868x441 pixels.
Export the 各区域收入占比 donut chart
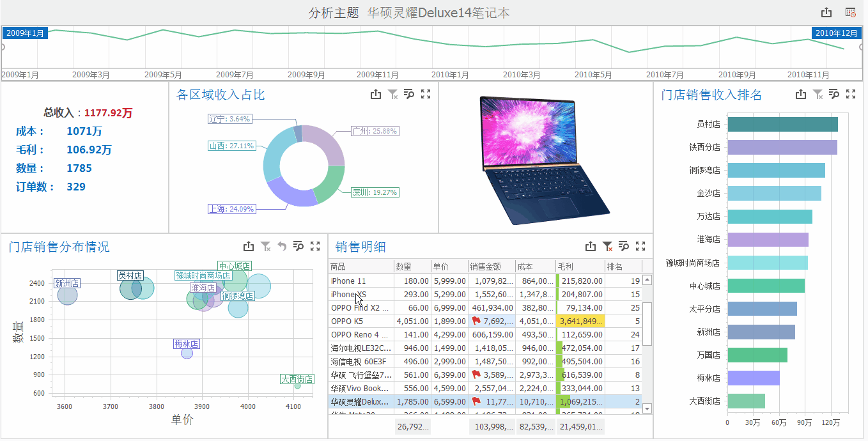point(376,95)
